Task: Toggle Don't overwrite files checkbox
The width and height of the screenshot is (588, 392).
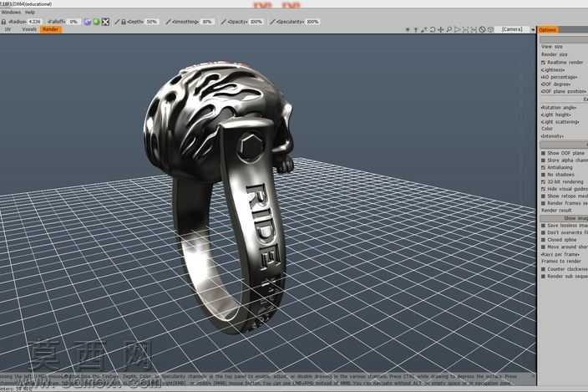Action: [x=544, y=232]
